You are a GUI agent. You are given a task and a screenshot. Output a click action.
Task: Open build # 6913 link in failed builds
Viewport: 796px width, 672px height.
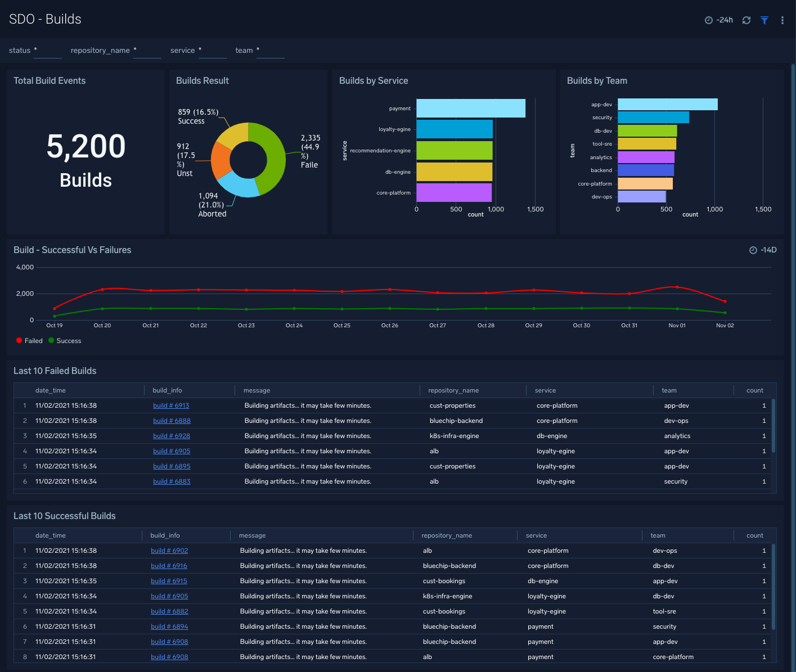click(x=171, y=405)
